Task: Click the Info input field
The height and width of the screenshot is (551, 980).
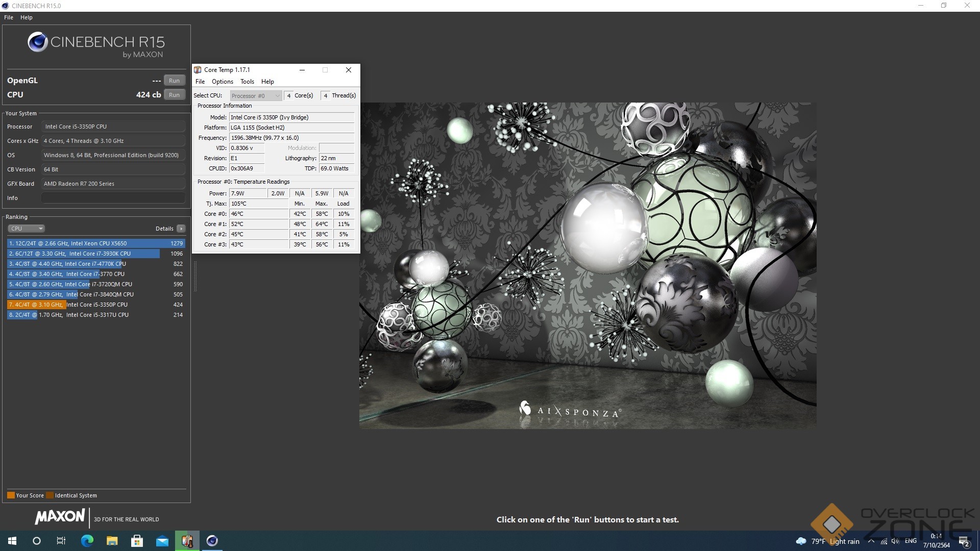Action: (x=113, y=198)
